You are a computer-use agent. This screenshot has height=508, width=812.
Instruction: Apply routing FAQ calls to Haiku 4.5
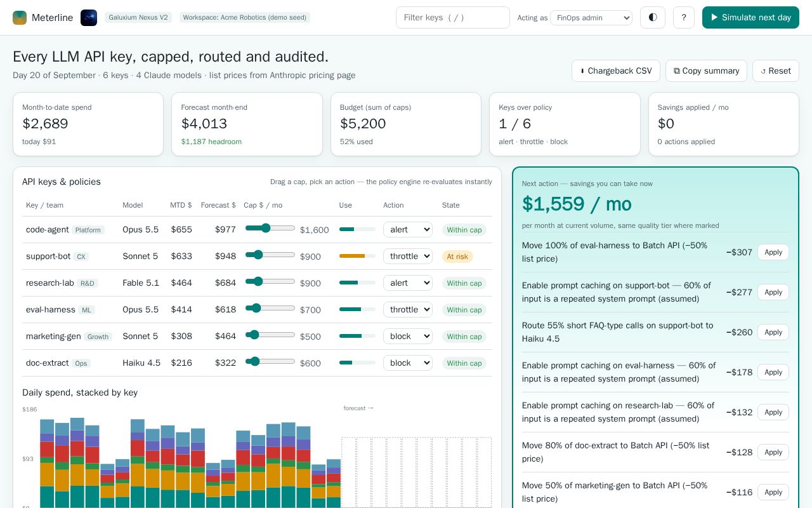[773, 332]
